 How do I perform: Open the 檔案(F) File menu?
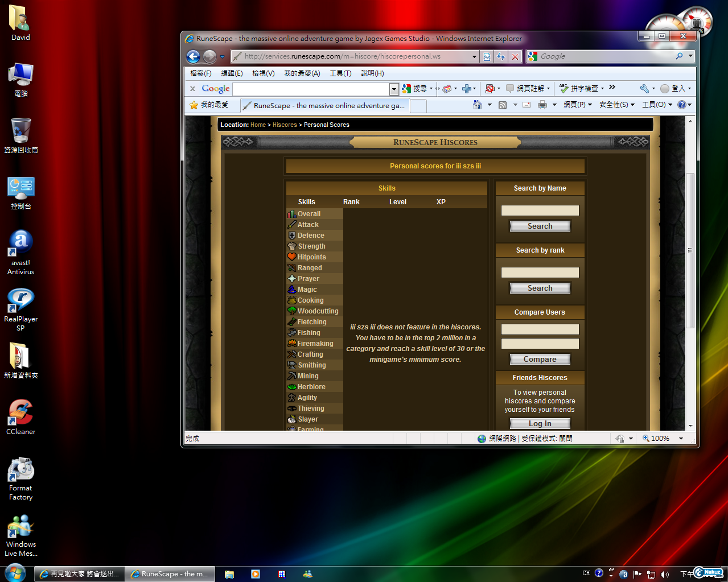click(x=200, y=73)
